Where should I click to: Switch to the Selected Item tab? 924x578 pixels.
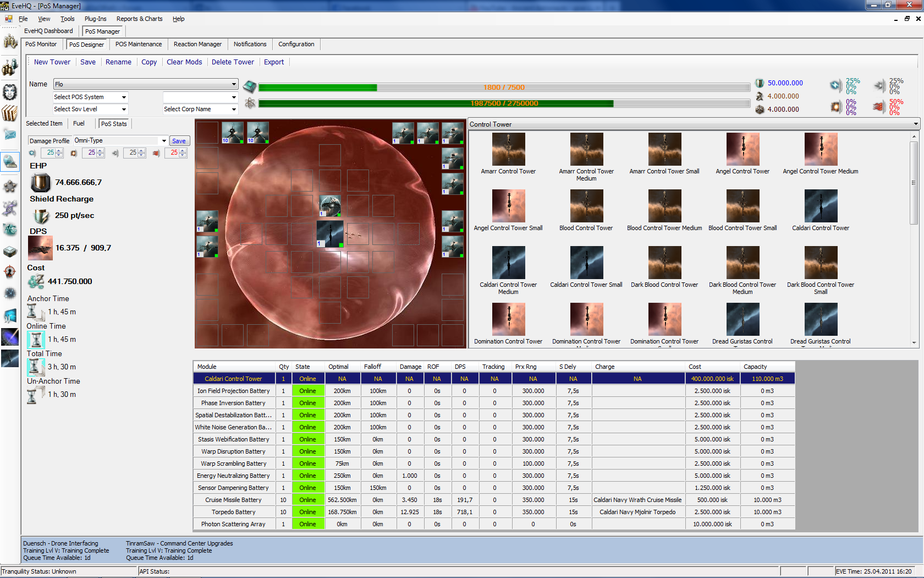45,123
